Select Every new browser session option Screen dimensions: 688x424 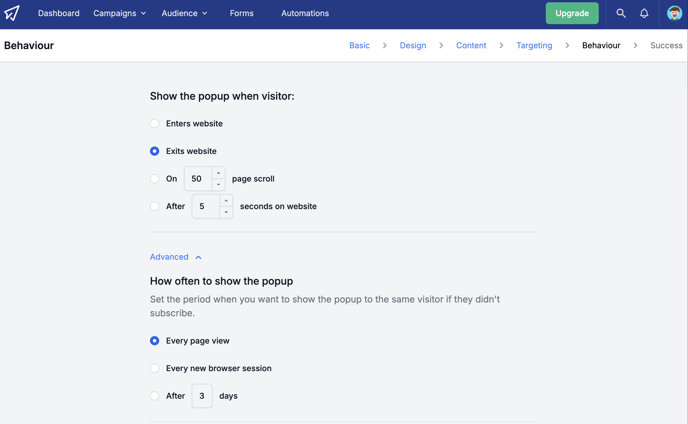coord(154,368)
